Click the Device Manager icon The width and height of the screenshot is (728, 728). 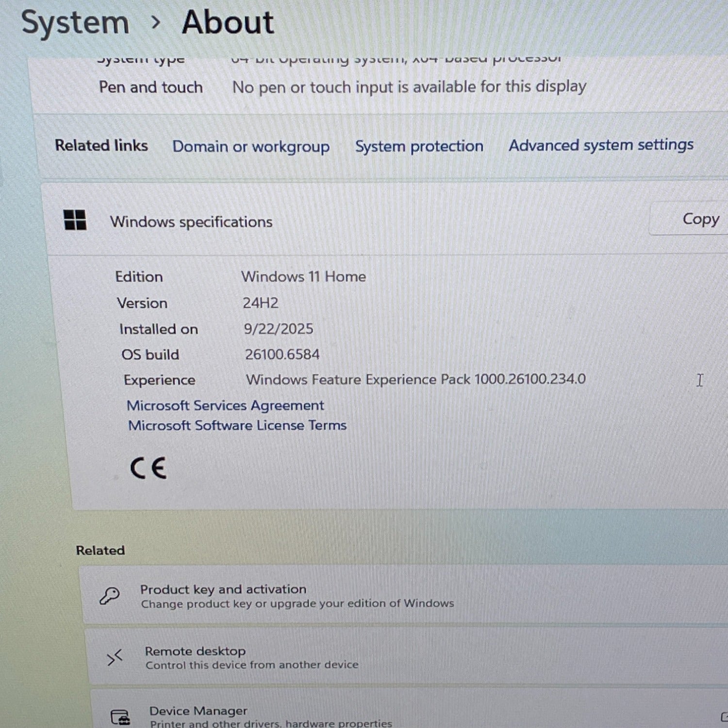coord(120,717)
